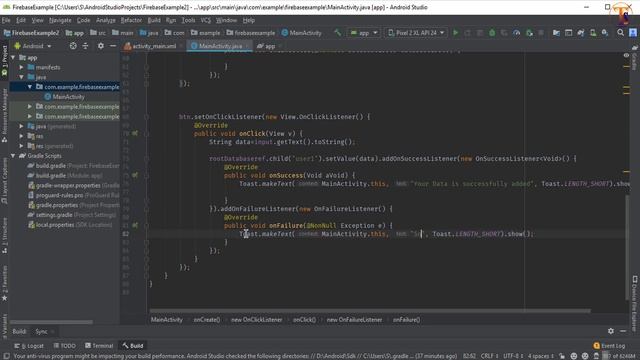Collapse the Gradle Scripts node
The image size is (640, 360).
pos(13,156)
